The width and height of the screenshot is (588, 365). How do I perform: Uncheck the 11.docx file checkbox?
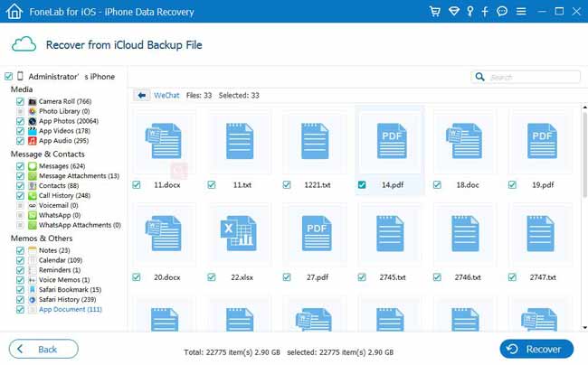pos(137,185)
